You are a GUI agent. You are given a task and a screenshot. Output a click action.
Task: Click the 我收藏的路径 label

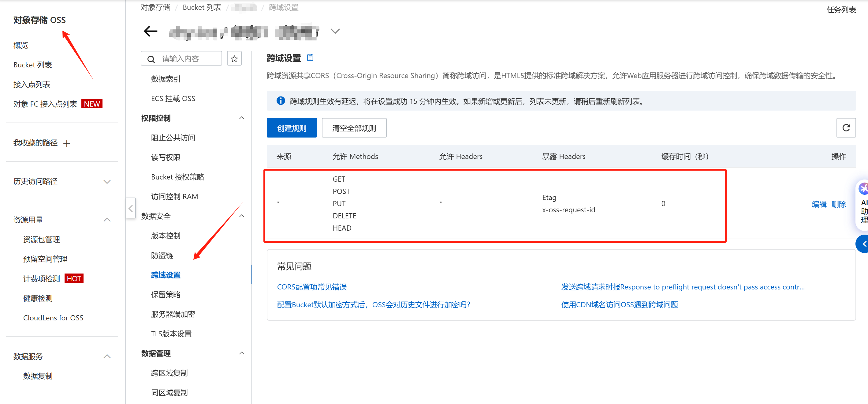coord(35,143)
